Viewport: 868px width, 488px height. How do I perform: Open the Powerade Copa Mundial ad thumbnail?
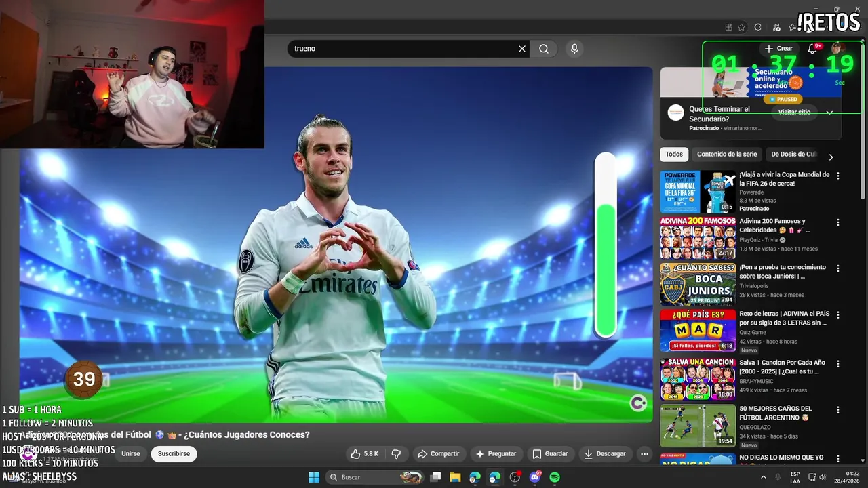coord(698,192)
